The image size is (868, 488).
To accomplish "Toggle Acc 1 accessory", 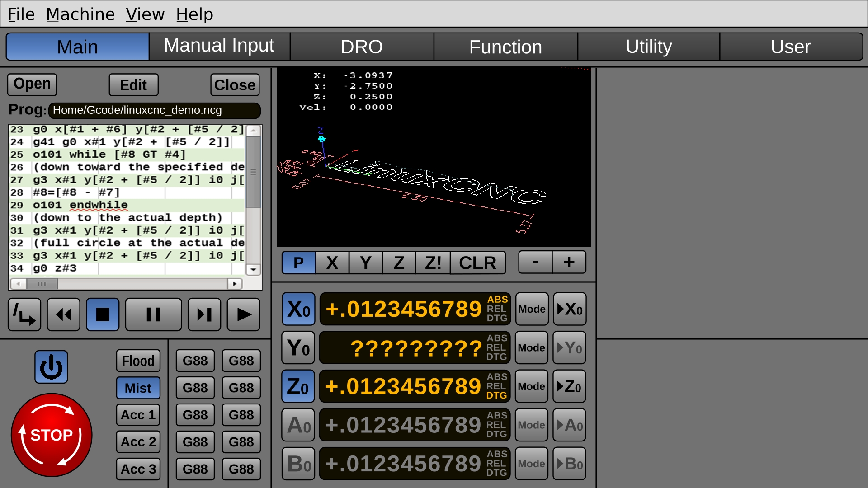I will (138, 415).
